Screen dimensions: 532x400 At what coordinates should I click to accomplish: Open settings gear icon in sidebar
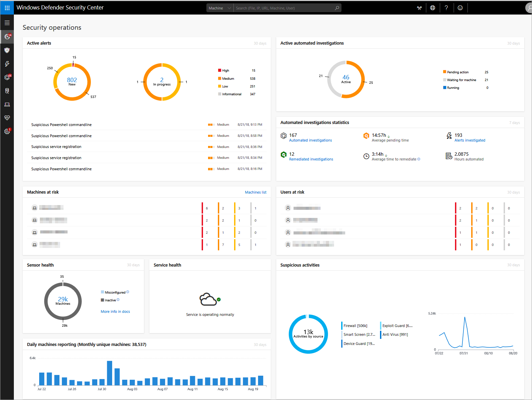coord(7,131)
